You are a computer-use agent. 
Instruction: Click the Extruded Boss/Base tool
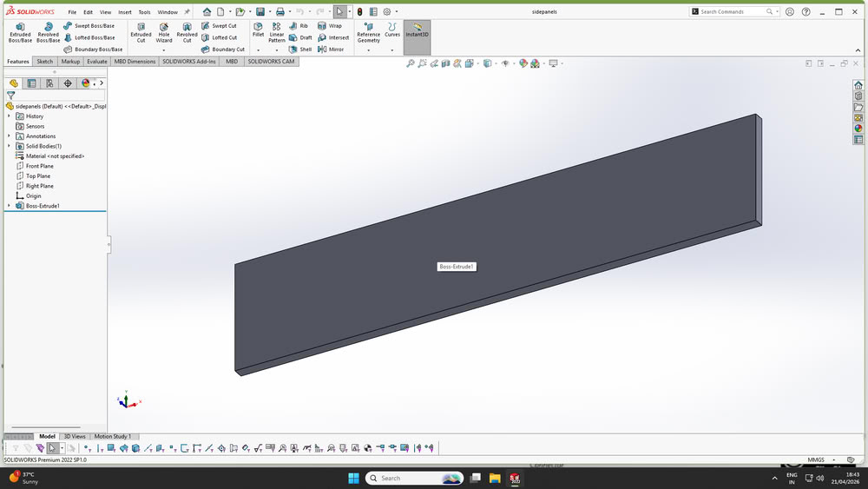coord(20,33)
